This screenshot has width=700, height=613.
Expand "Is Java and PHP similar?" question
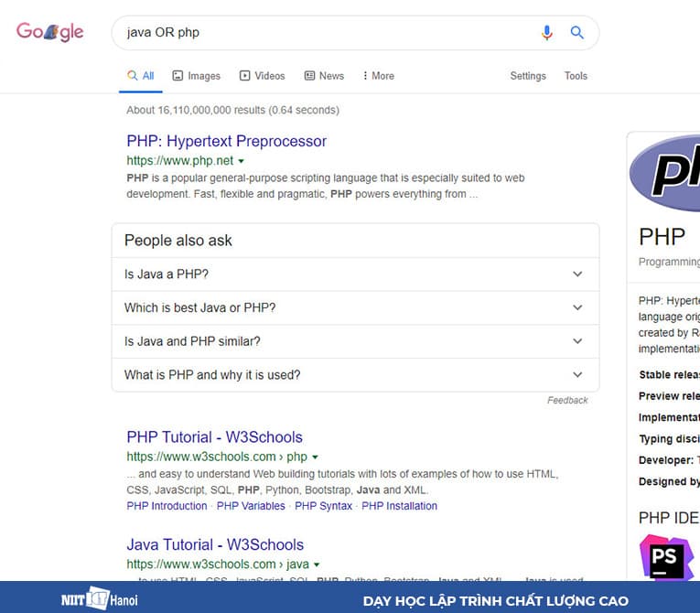[x=354, y=341]
